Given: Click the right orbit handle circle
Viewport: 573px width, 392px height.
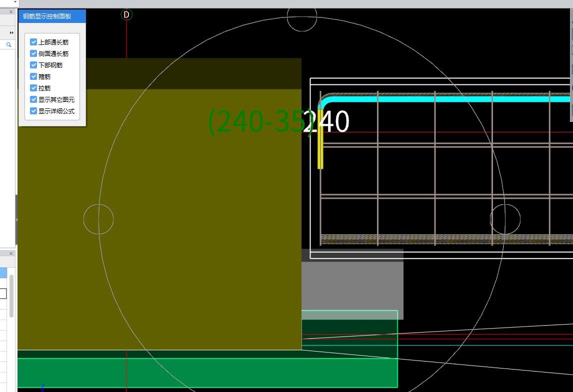Looking at the screenshot, I should (x=505, y=219).
